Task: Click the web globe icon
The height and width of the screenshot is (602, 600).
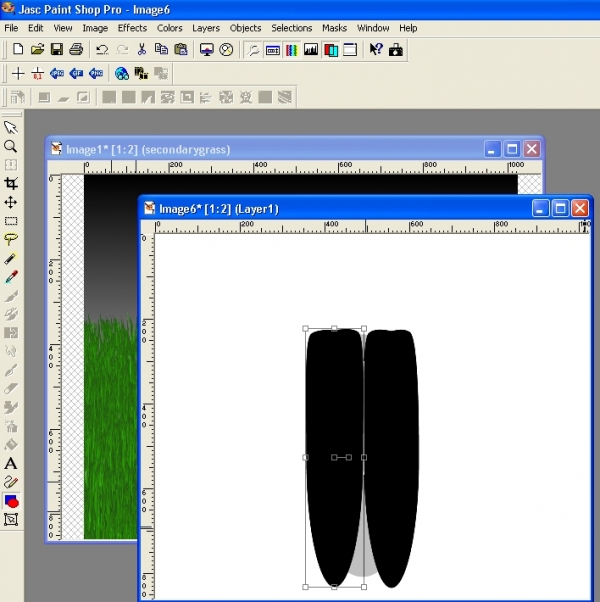Action: (122, 73)
